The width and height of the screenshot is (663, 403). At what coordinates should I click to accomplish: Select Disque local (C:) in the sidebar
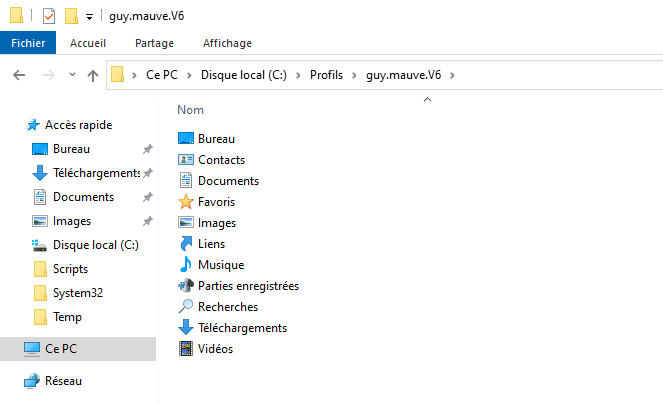[96, 245]
